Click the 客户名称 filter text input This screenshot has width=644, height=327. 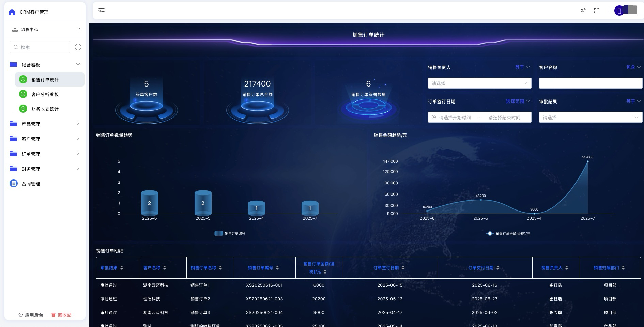[x=591, y=83]
